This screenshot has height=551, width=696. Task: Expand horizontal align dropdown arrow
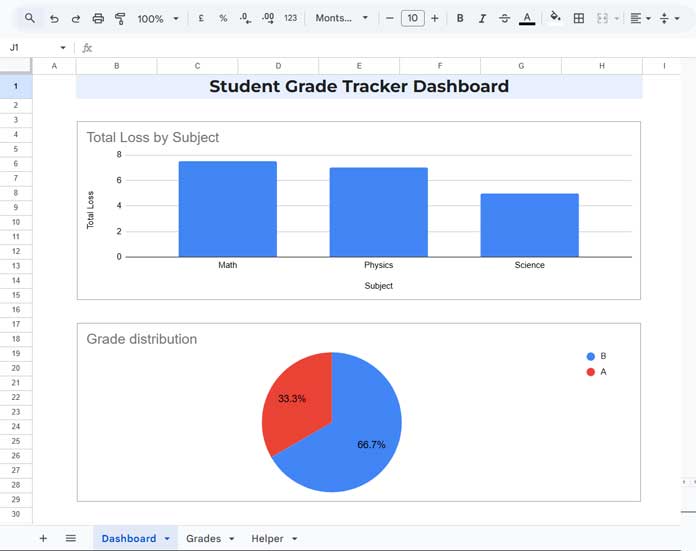tap(649, 19)
